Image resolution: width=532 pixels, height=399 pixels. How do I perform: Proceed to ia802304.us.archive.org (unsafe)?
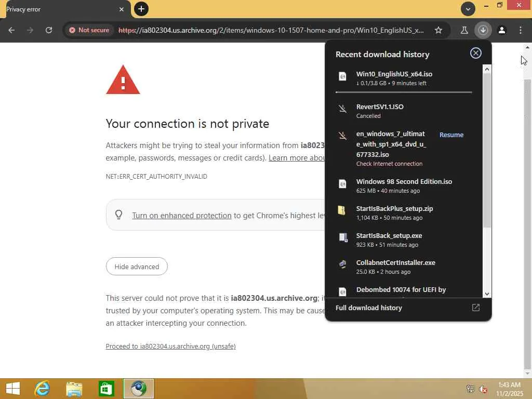[x=170, y=347]
